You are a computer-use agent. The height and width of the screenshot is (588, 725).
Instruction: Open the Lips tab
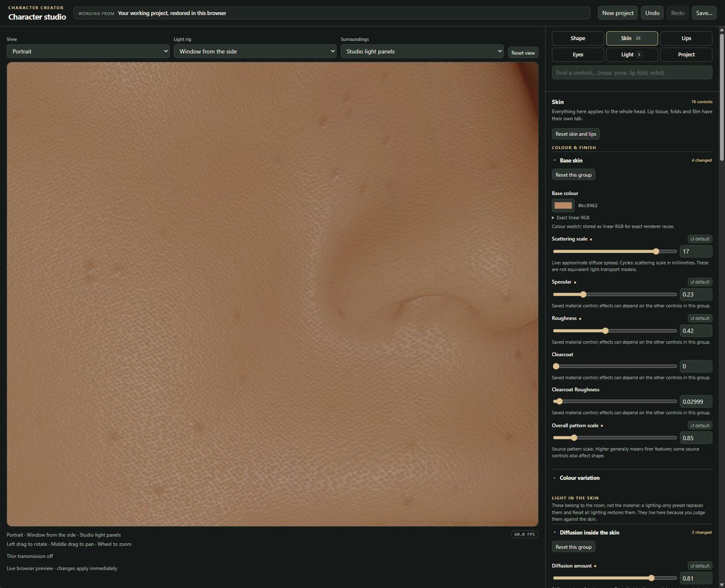(x=686, y=39)
